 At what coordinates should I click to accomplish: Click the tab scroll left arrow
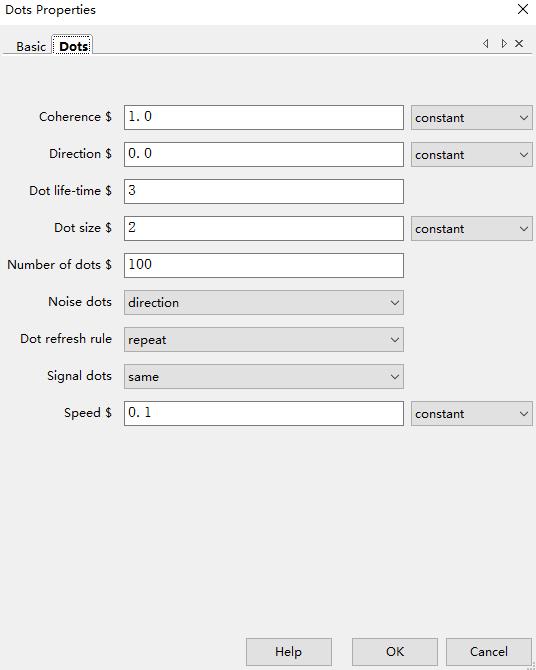pyautogui.click(x=486, y=44)
